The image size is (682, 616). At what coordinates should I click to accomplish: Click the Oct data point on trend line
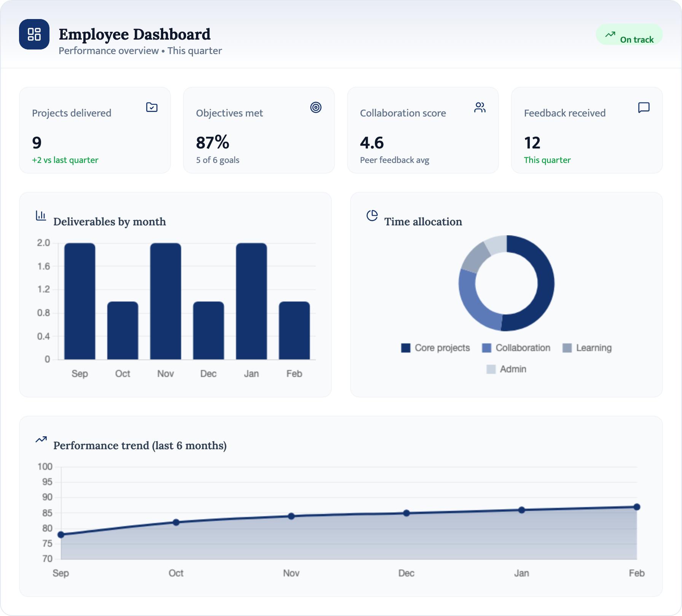(x=176, y=522)
